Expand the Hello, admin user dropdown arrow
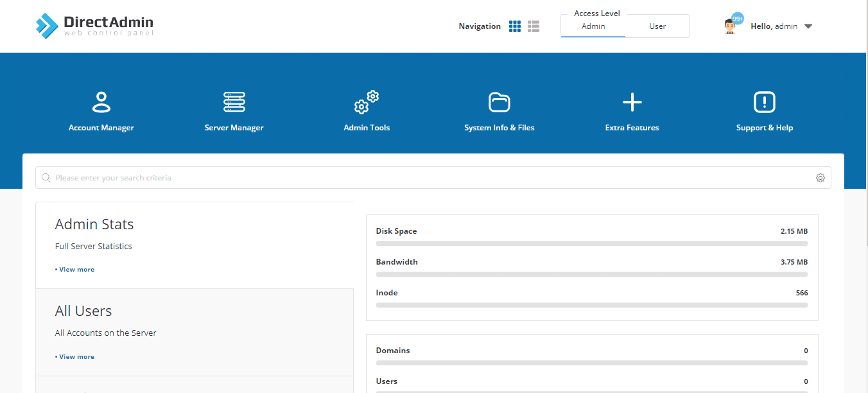This screenshot has width=868, height=393. point(808,26)
